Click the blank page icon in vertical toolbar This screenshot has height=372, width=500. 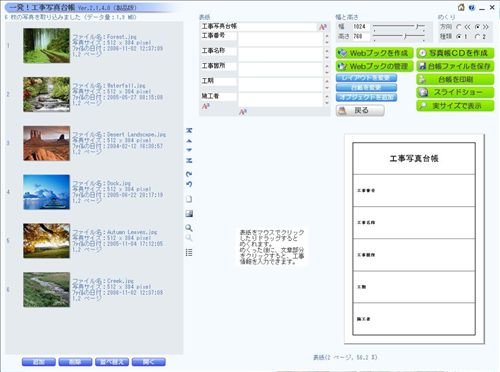pyautogui.click(x=189, y=199)
